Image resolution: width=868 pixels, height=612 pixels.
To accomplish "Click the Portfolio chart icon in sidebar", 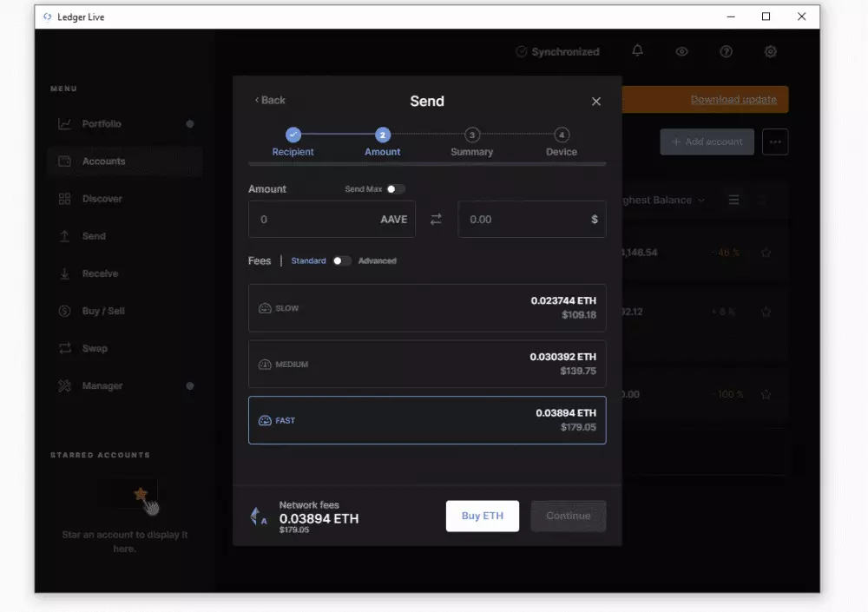I will pos(65,124).
